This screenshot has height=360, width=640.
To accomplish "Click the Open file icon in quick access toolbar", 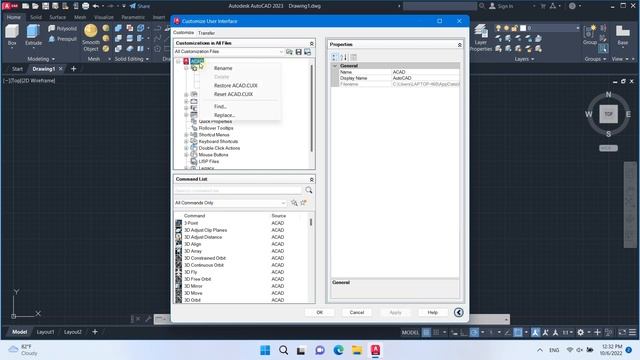I will click(x=35, y=6).
